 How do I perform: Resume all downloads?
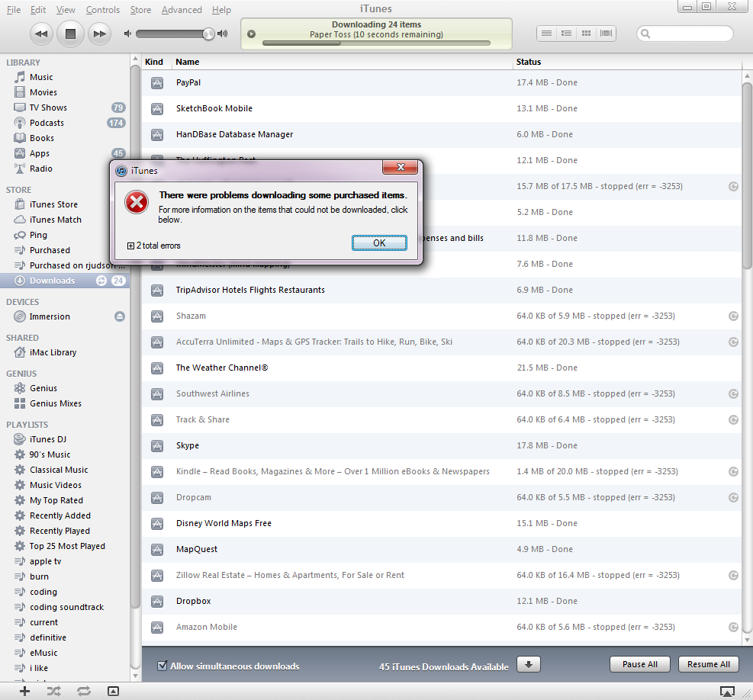point(708,664)
